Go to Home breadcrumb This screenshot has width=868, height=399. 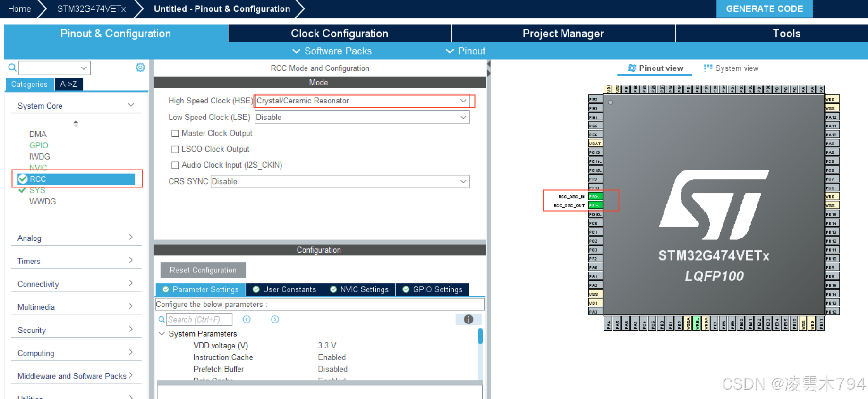click(19, 9)
